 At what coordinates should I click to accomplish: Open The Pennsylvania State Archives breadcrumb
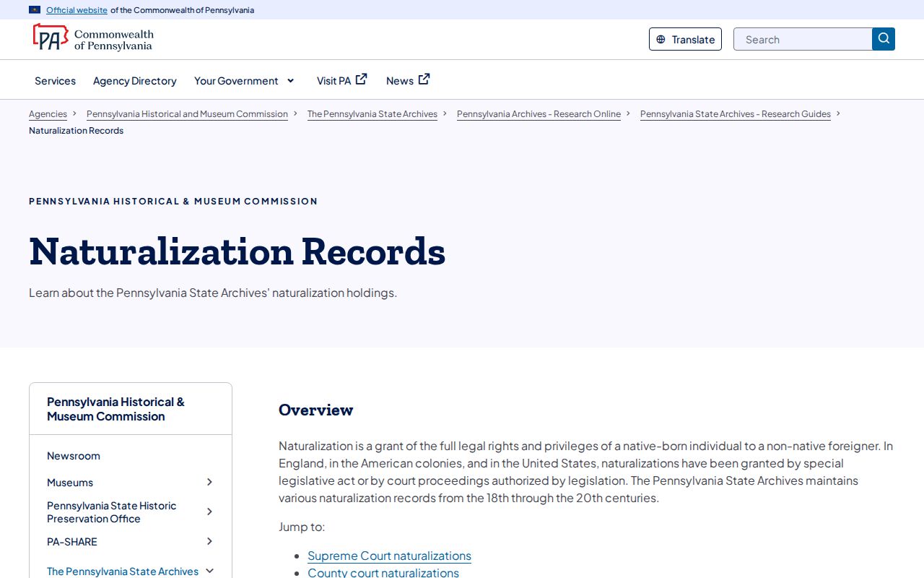[372, 114]
